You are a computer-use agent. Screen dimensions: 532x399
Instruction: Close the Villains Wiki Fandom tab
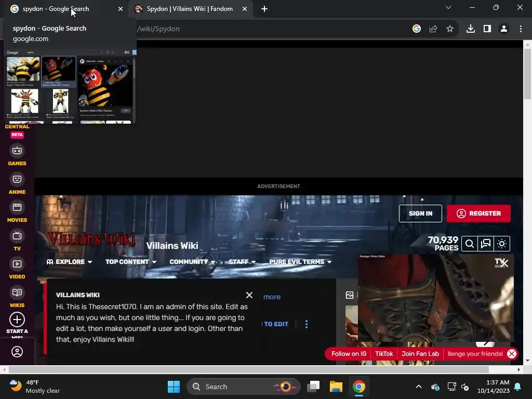click(x=245, y=9)
